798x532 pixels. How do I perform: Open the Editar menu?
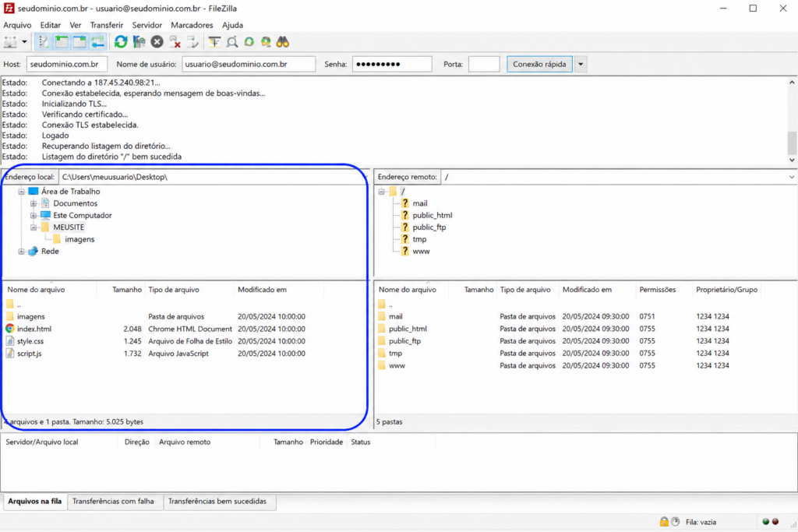coord(51,25)
